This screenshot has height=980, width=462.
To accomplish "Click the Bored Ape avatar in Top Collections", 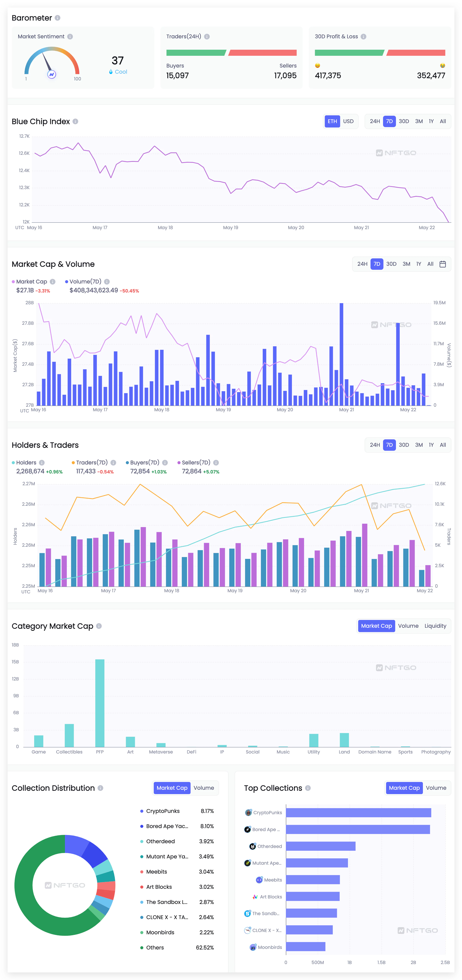I will [247, 829].
